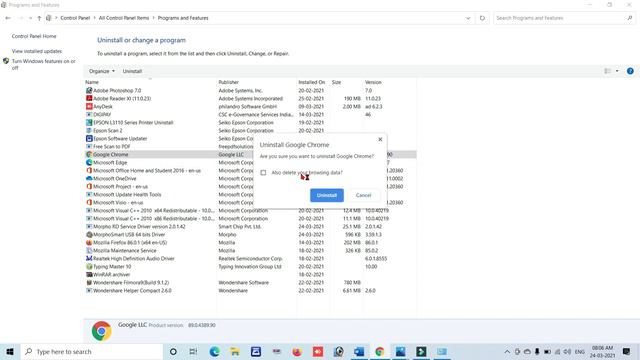Close the Uninstall Google Chrome dialog

click(380, 139)
